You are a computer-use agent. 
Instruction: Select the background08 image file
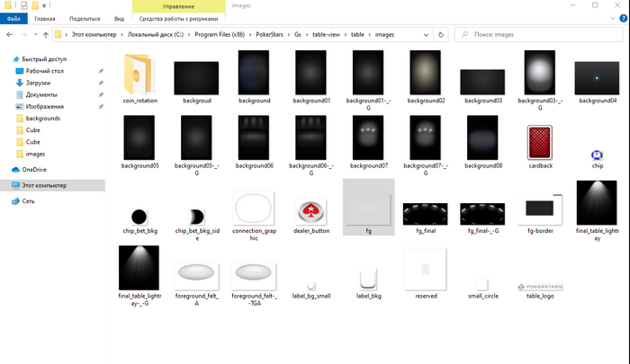(x=482, y=142)
